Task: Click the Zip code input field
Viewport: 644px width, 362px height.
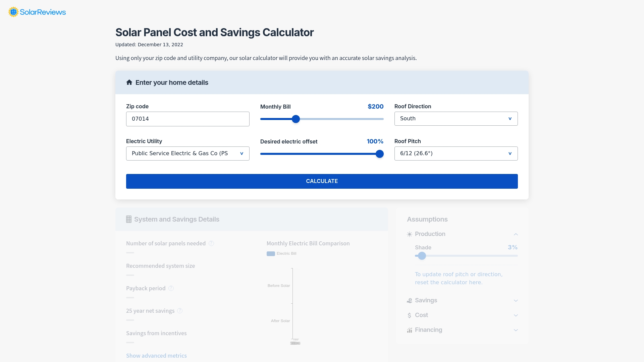Action: (187, 119)
